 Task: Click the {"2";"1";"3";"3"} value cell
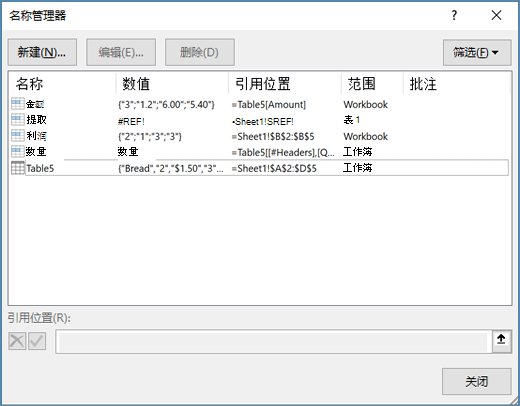pos(150,137)
